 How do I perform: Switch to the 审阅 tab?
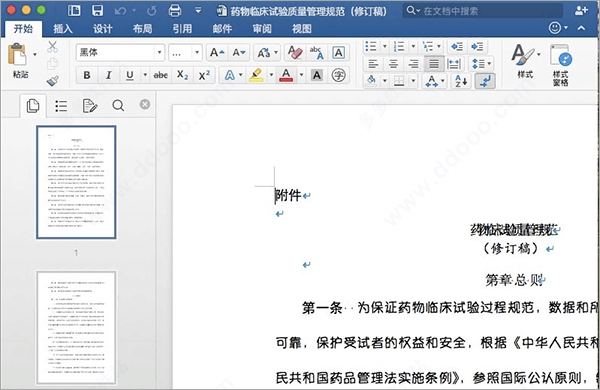(x=262, y=28)
